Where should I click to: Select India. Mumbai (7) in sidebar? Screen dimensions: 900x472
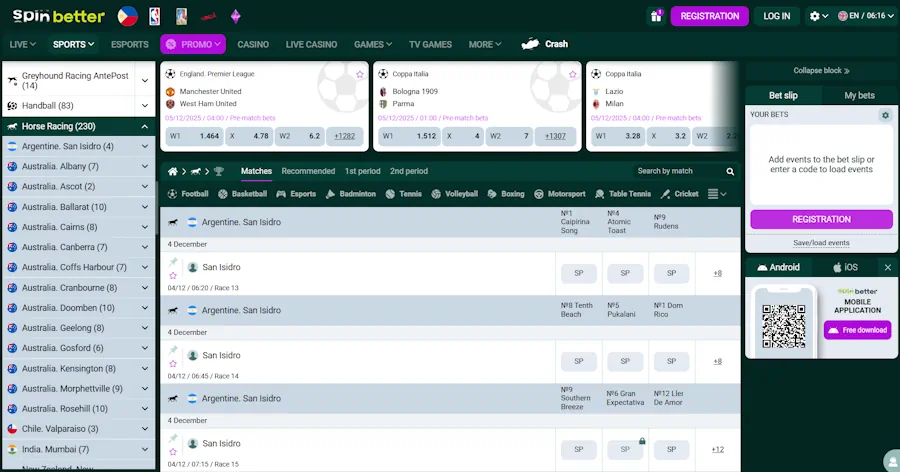pyautogui.click(x=79, y=449)
